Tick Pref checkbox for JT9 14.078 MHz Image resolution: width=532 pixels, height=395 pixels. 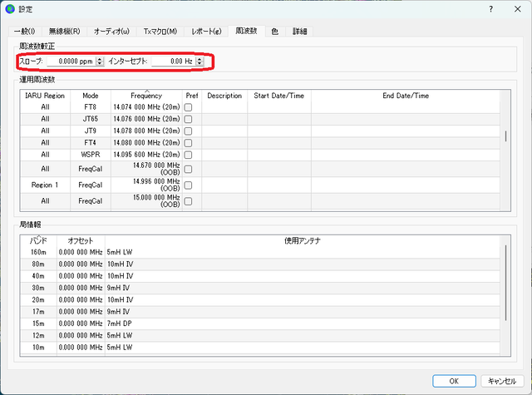tap(188, 131)
